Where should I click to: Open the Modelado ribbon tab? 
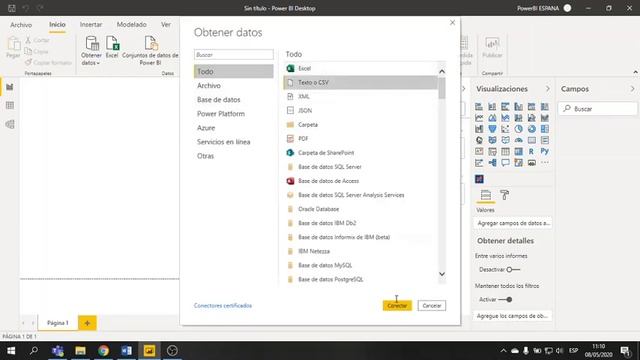point(131,24)
